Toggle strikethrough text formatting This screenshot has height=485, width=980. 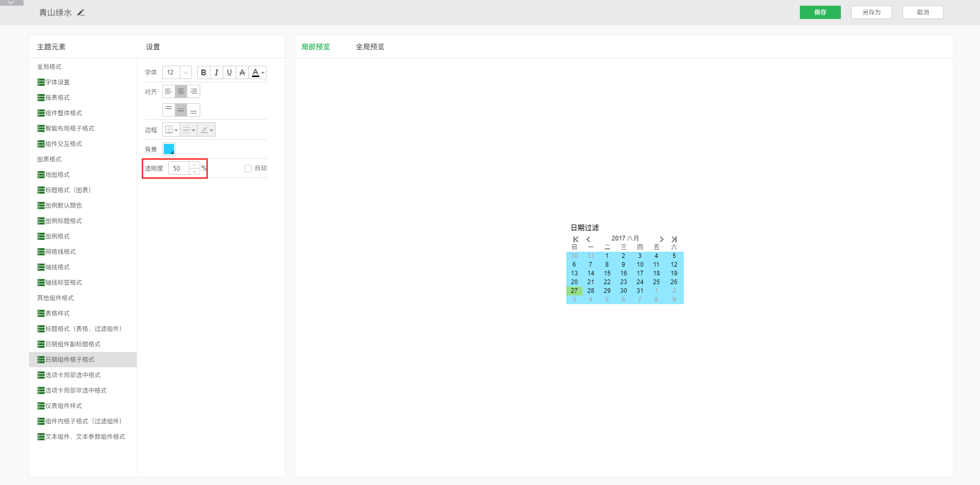click(242, 72)
